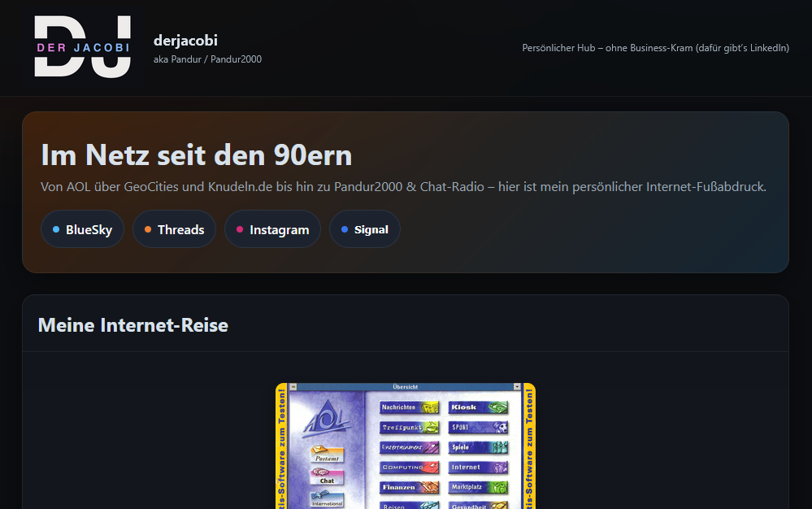Expand the Übersicht window's right arrow
Screen dimensions: 812x509
517,387
